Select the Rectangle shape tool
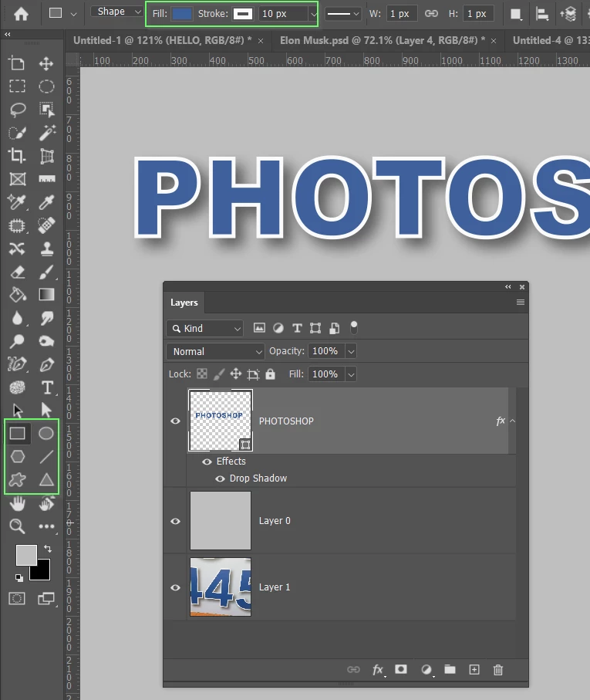Viewport: 590px width, 700px height. point(17,433)
